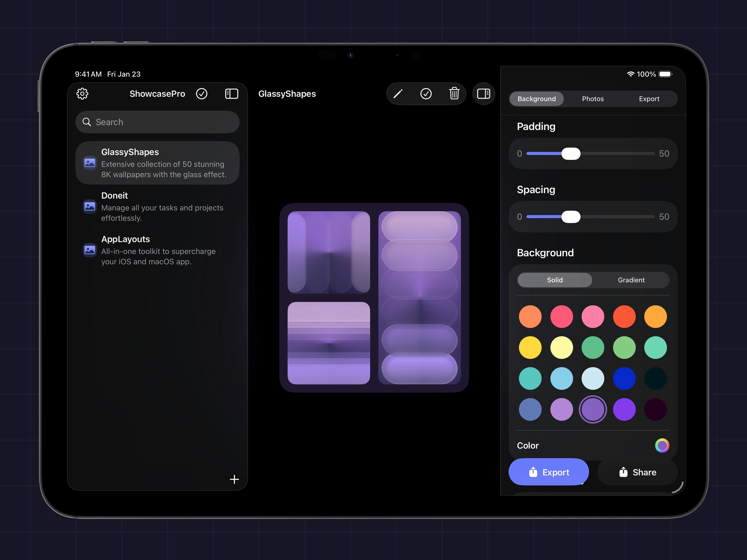Open the AppLayouts project
747x560 pixels.
(157, 250)
